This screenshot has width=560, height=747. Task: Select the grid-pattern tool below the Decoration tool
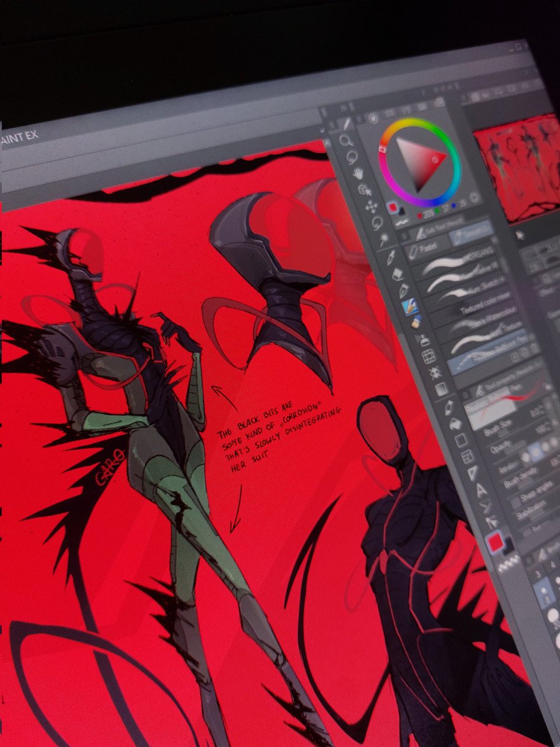[429, 356]
